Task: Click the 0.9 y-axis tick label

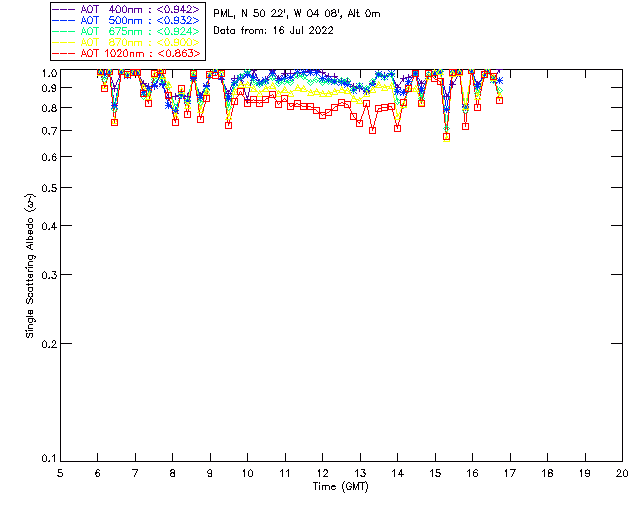Action: coord(49,88)
